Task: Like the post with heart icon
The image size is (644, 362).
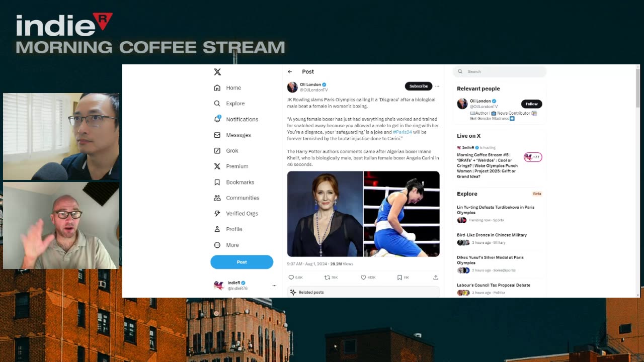Action: click(363, 278)
